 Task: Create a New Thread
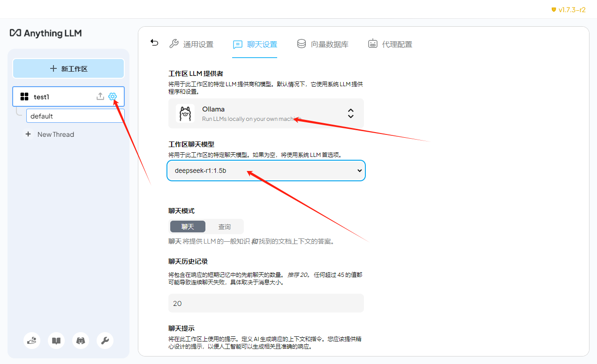pos(50,134)
